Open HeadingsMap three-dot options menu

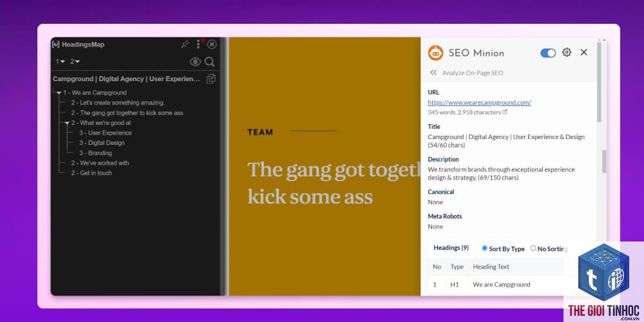(198, 44)
